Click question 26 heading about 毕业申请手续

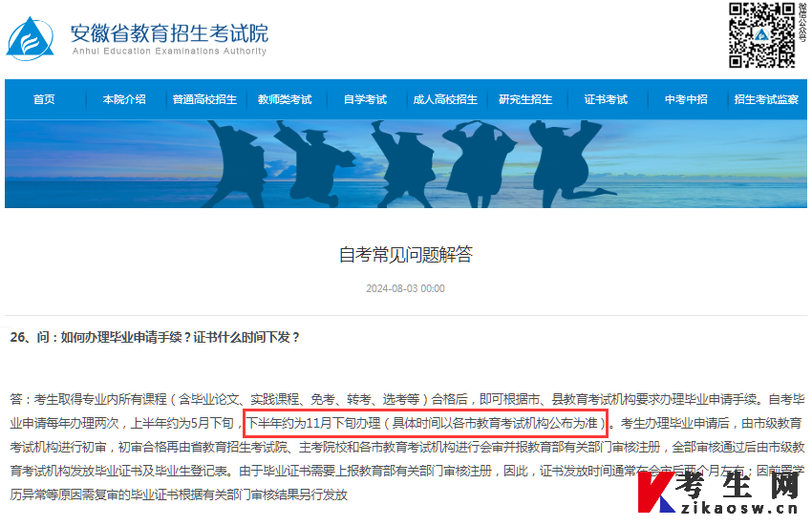click(x=155, y=337)
